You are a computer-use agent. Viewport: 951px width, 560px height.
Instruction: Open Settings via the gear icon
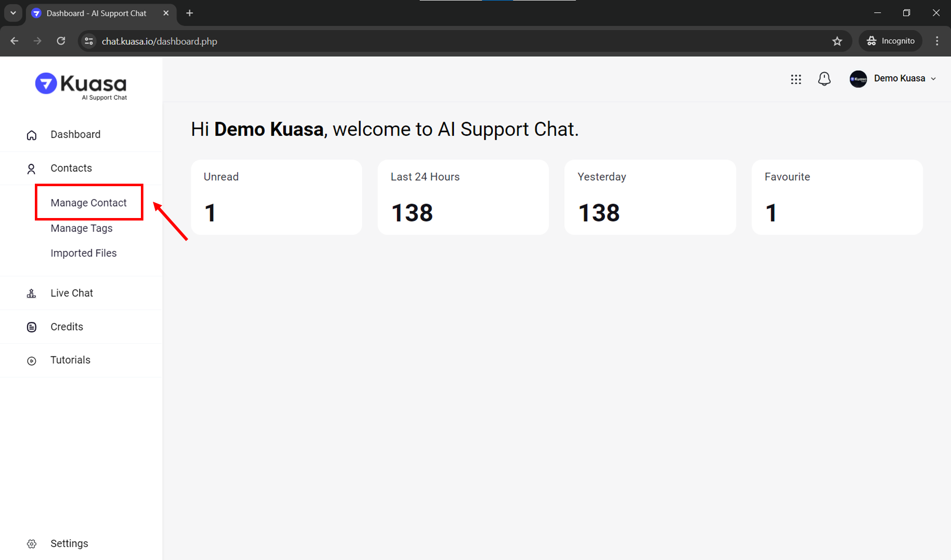pos(31,544)
